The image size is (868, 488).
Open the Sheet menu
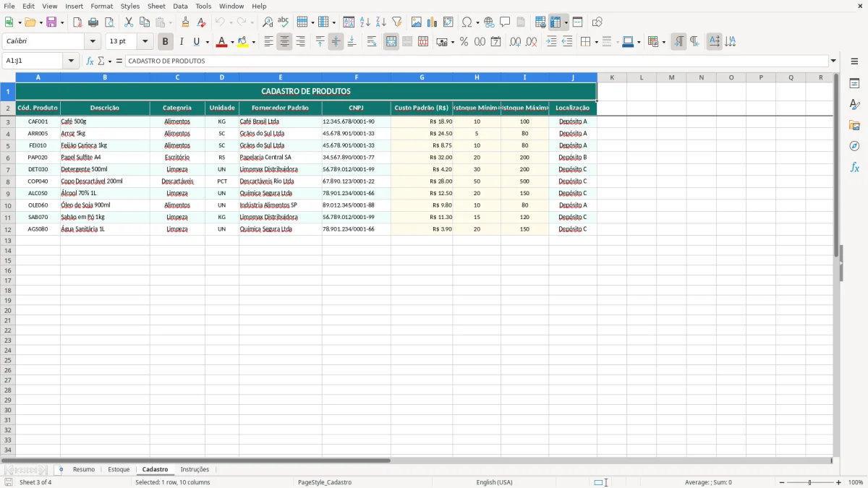coord(156,6)
